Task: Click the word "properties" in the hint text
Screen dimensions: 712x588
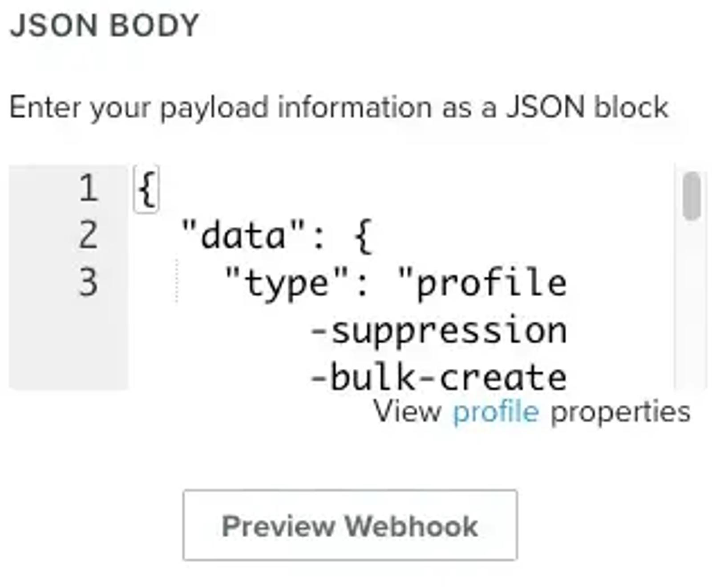Action: click(x=621, y=412)
